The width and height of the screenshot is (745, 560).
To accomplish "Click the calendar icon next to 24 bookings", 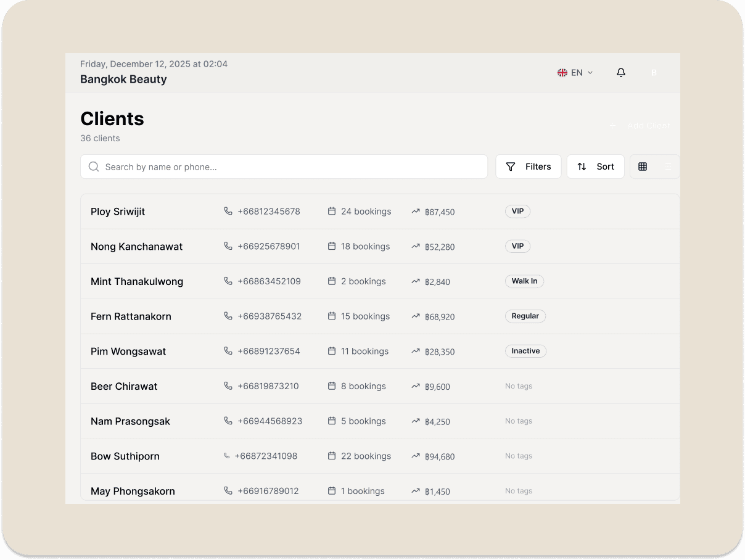I will point(331,211).
